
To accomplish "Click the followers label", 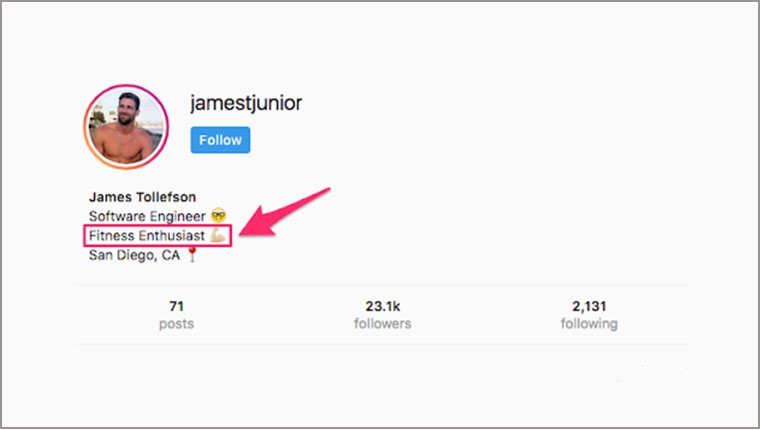I will click(x=382, y=323).
